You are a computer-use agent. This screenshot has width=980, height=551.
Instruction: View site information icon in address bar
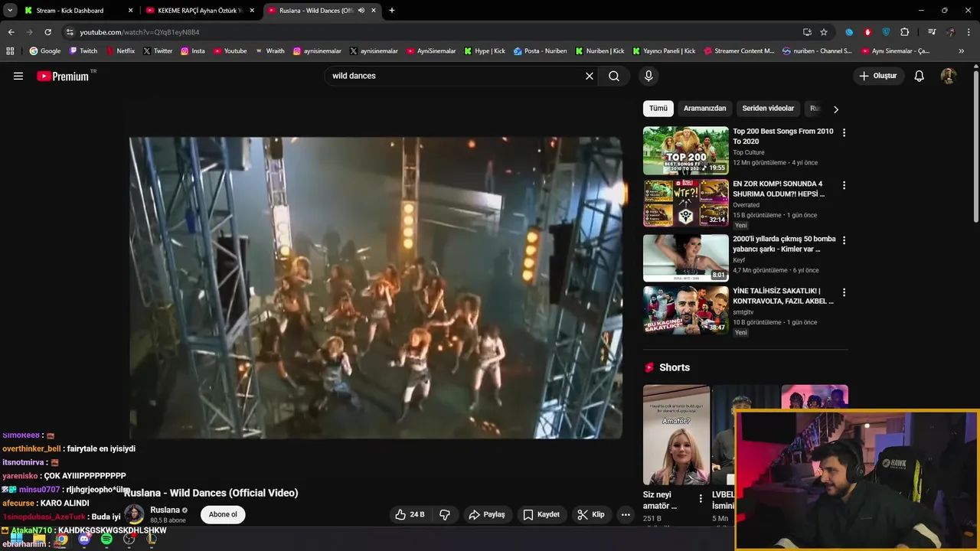pos(70,32)
